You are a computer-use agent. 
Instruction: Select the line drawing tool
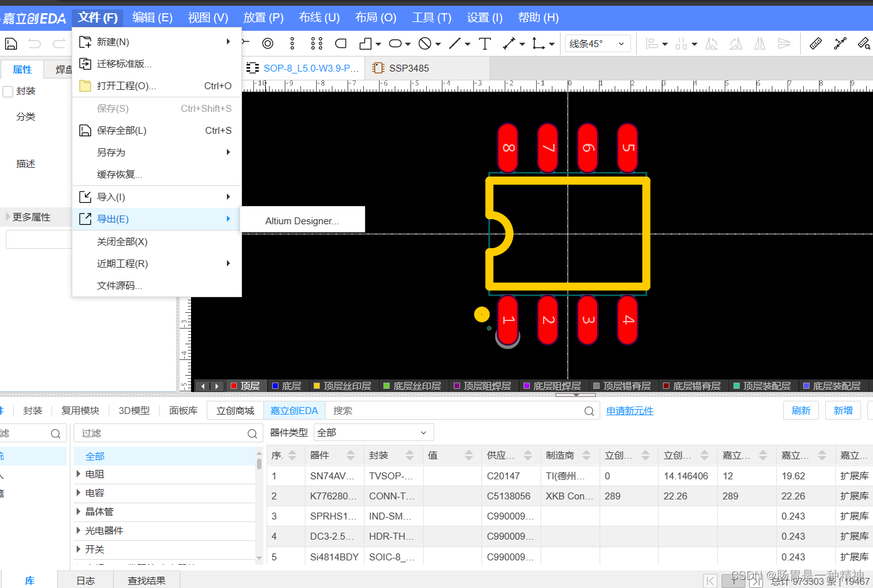455,43
